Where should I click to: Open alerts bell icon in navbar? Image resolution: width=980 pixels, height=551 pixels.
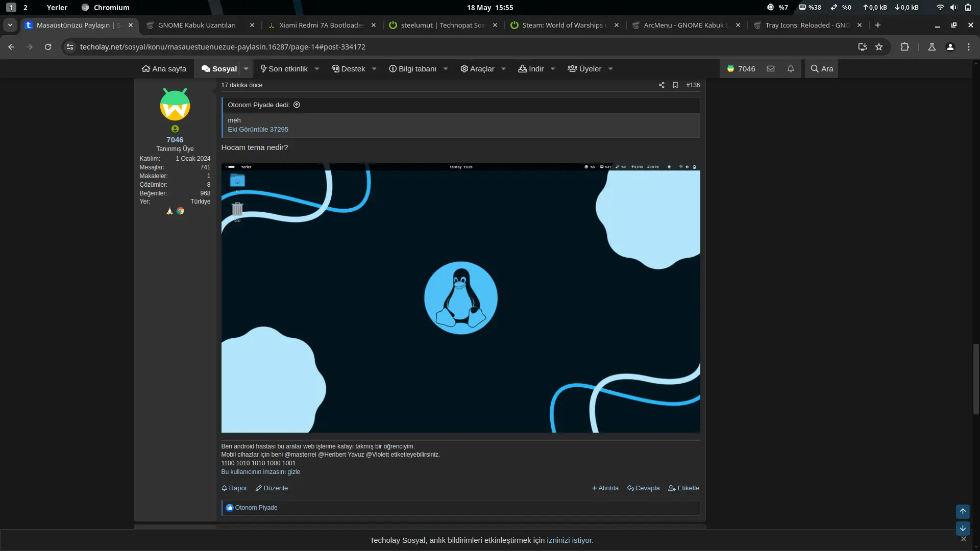pyautogui.click(x=791, y=69)
